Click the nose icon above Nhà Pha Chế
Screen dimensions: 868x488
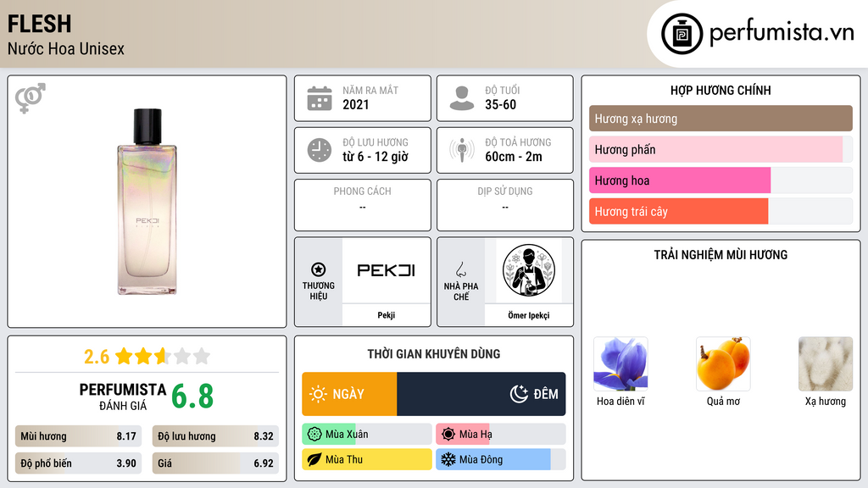(460, 269)
